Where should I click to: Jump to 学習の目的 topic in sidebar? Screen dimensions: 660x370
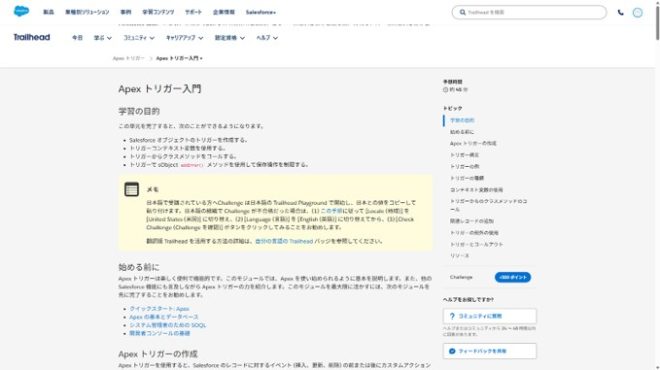[x=462, y=120]
